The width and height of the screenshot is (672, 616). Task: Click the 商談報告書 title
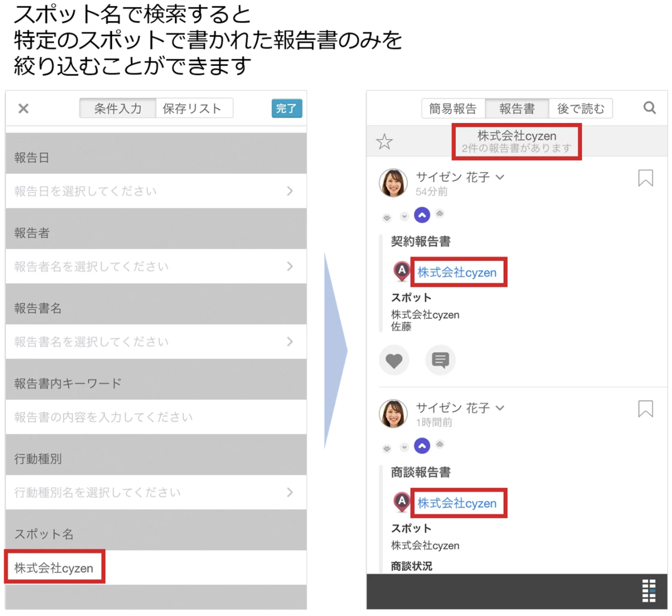click(x=421, y=473)
